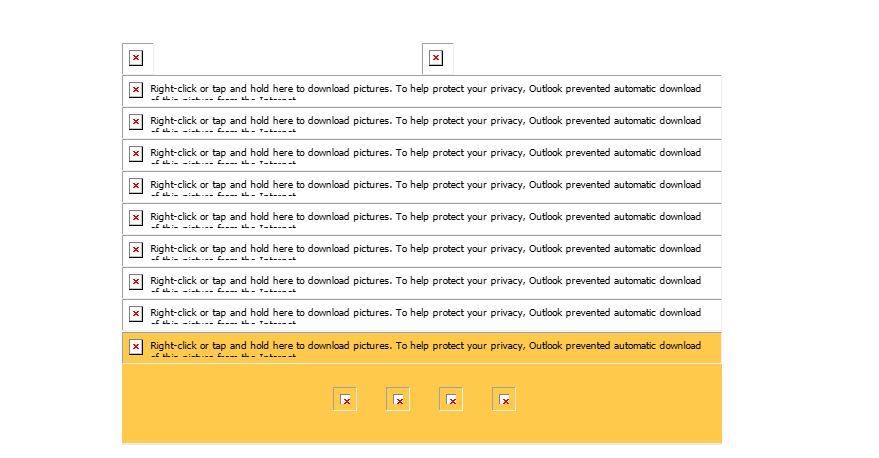Select the eighth blocked picture row
879x458 pixels.
click(x=425, y=314)
